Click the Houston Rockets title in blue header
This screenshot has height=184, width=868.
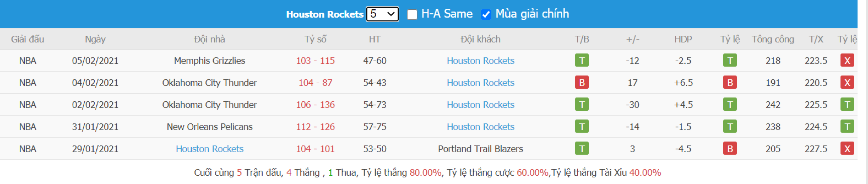pyautogui.click(x=325, y=14)
